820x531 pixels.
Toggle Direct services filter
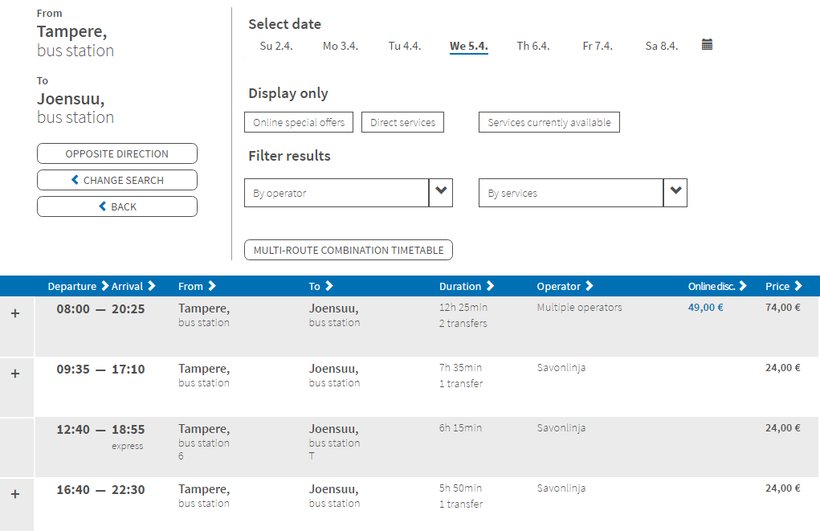pos(402,123)
